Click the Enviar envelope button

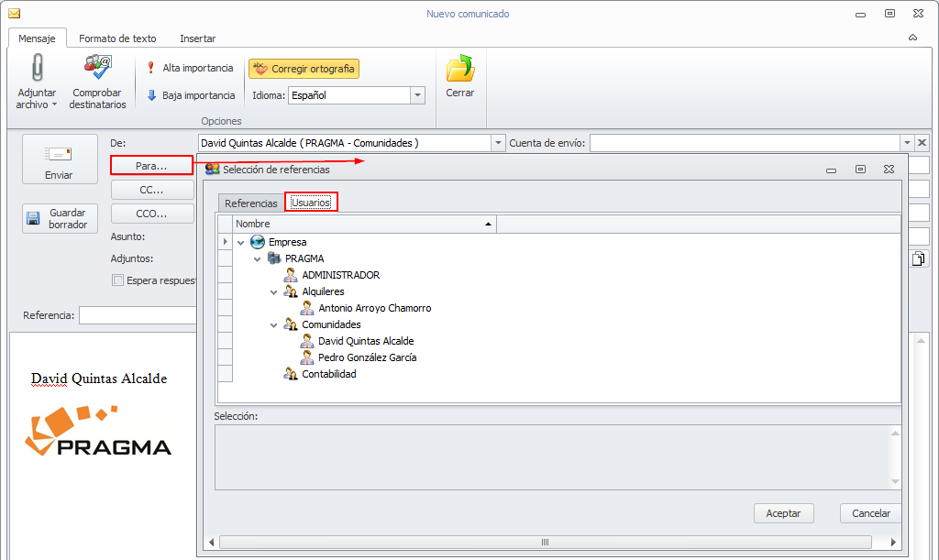[x=60, y=159]
